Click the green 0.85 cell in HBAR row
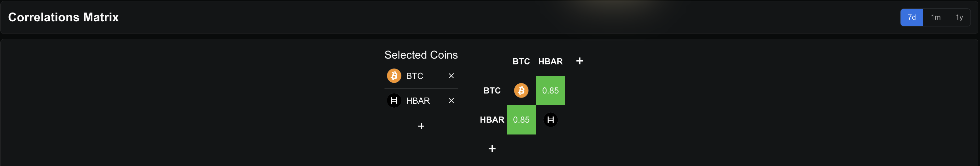Viewport: 980px width, 166px height. tap(521, 120)
